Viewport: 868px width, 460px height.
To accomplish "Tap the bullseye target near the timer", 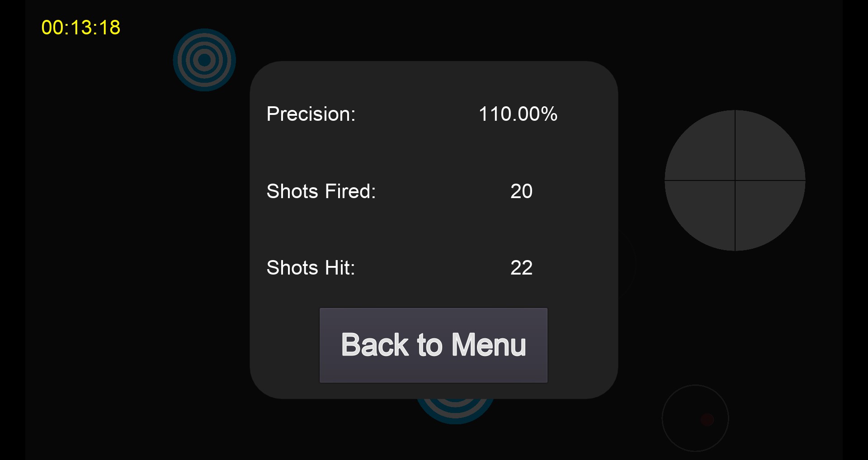I will point(204,60).
